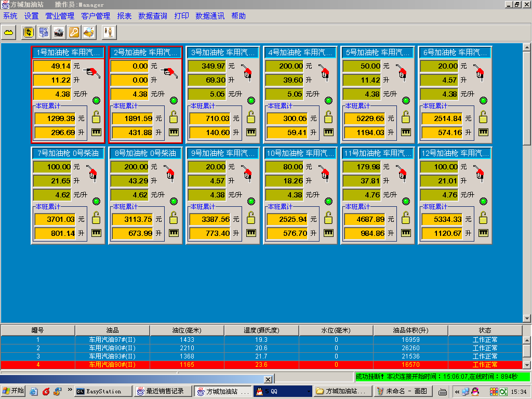This screenshot has width=532, height=399.
Task: Open the 帮助 menu
Action: [238, 16]
